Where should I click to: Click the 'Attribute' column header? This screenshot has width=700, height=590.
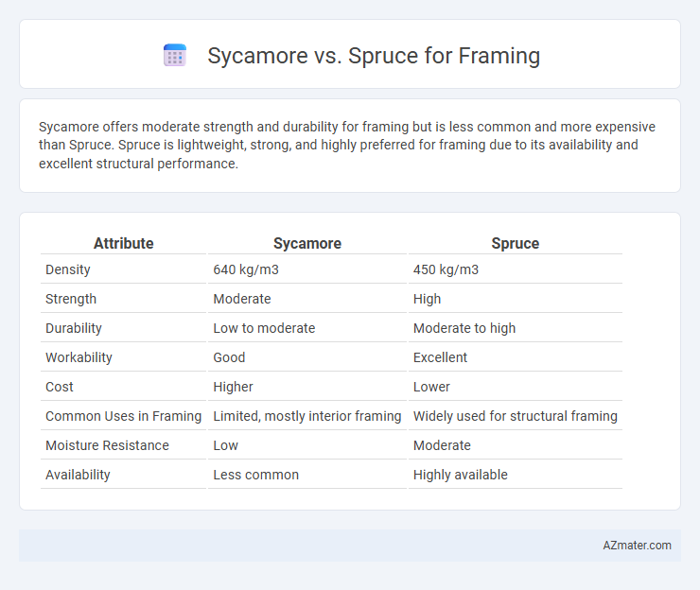coord(123,243)
